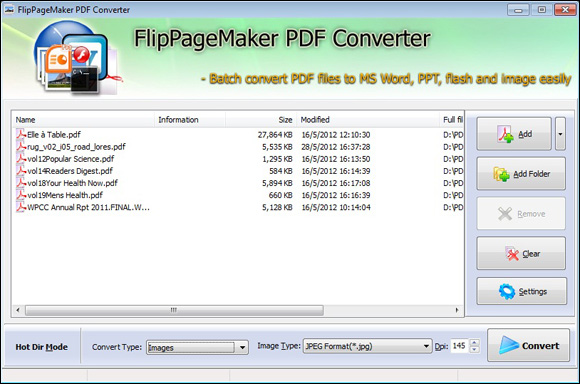Image resolution: width=580 pixels, height=384 pixels.
Task: Click the file list scroll right arrow
Action: (457, 310)
